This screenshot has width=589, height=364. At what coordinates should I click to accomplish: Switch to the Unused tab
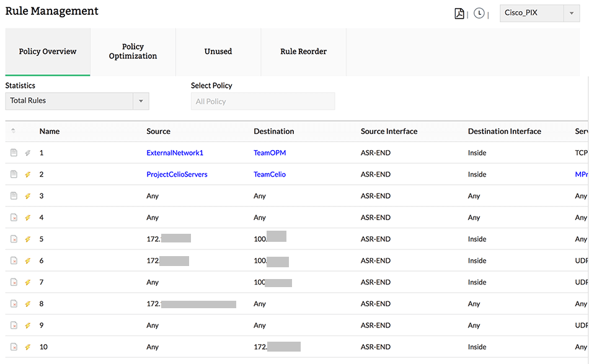tap(218, 51)
